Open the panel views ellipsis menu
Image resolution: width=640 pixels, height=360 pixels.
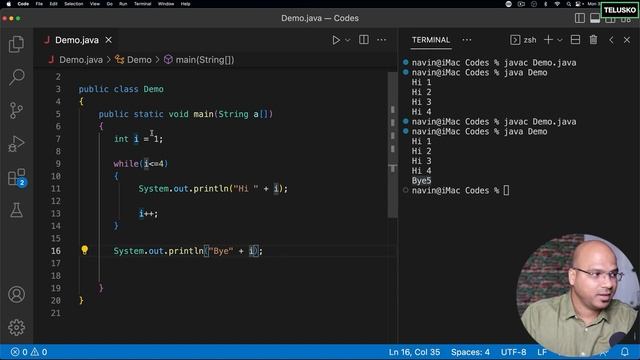(467, 40)
